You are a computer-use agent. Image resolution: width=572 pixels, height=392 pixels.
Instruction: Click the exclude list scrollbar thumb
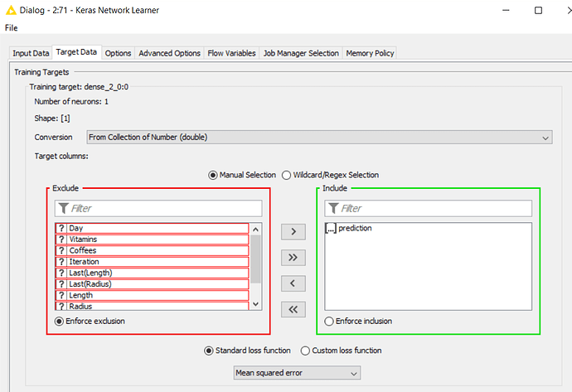(255, 259)
